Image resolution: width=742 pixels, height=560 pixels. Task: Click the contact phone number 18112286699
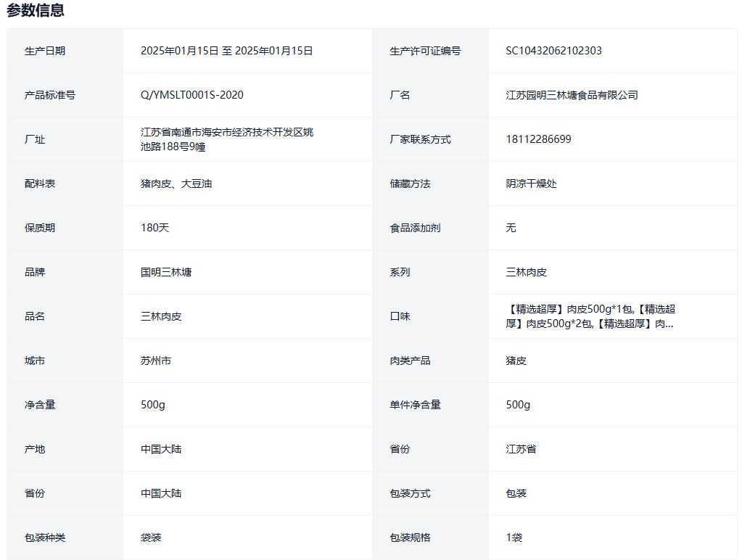tap(538, 139)
